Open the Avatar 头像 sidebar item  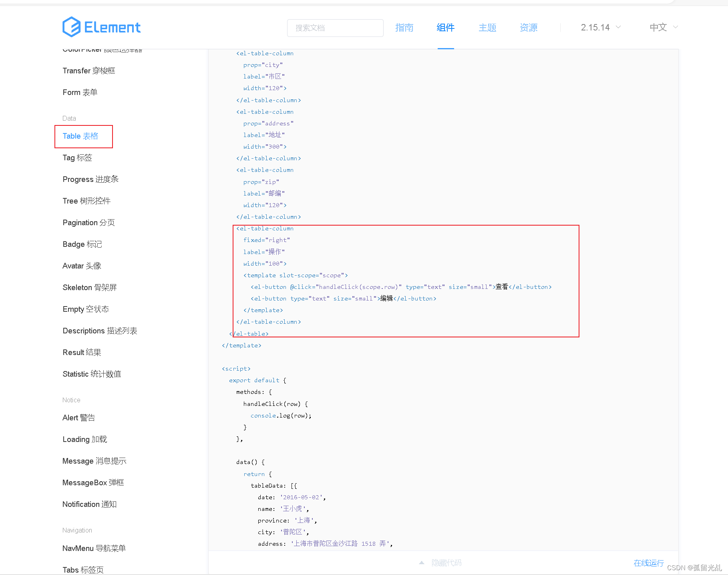(82, 266)
